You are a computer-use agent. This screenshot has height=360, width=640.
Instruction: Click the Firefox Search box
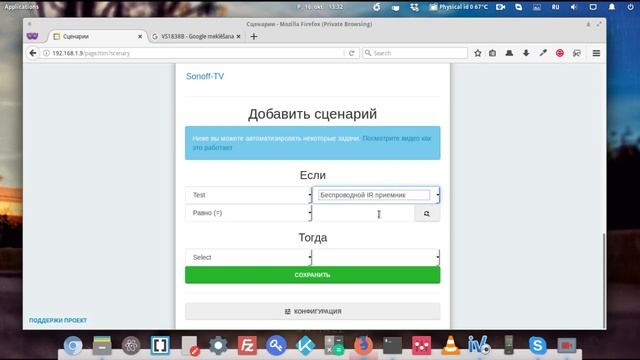click(415, 53)
